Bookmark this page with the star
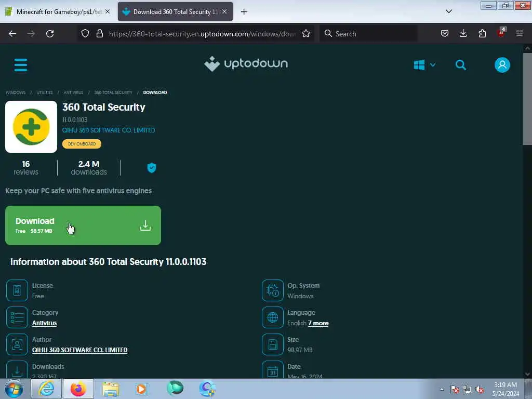The width and height of the screenshot is (532, 399). pos(306,33)
